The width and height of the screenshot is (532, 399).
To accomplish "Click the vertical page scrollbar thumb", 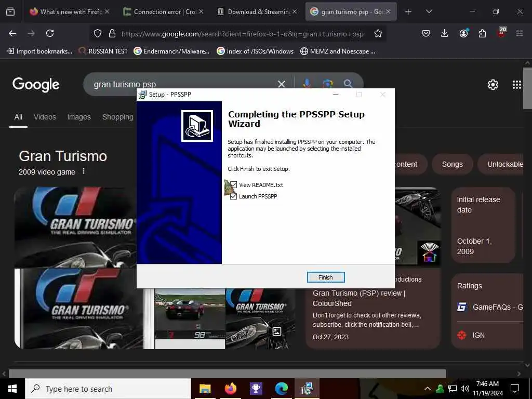I will pyautogui.click(x=528, y=88).
